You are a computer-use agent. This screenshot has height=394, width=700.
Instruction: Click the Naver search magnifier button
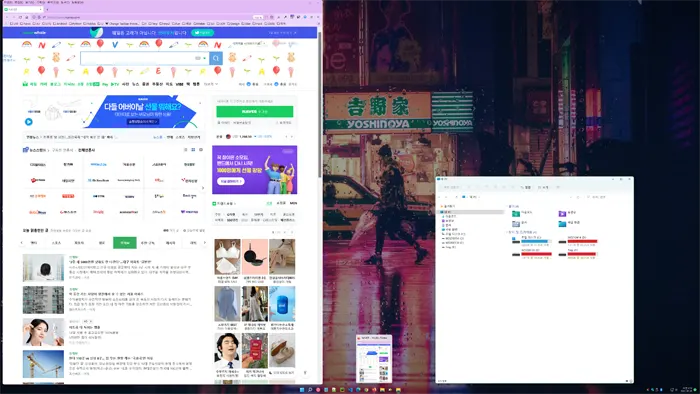[x=216, y=58]
